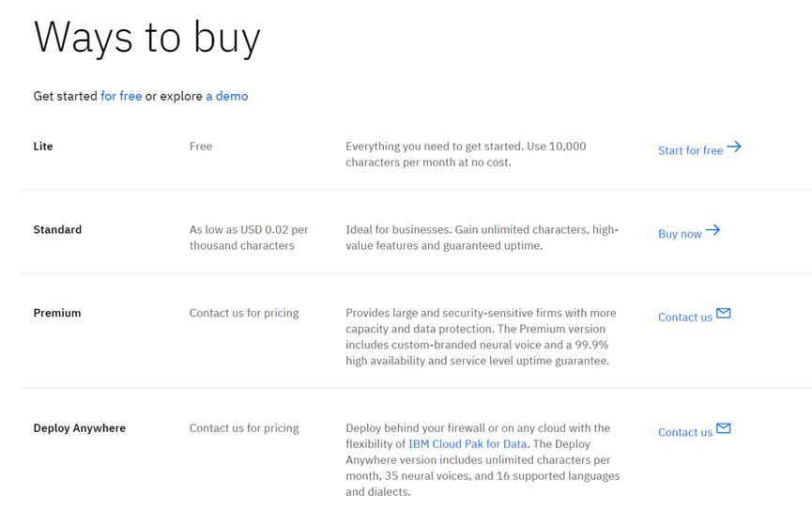
Task: Click the 'Free' price for the Lite plan
Action: pyautogui.click(x=201, y=147)
